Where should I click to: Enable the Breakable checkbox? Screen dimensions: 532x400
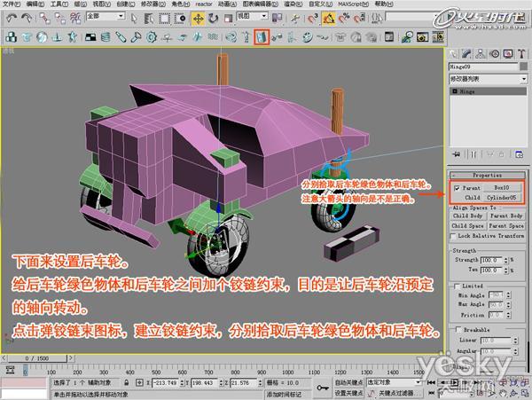click(458, 329)
